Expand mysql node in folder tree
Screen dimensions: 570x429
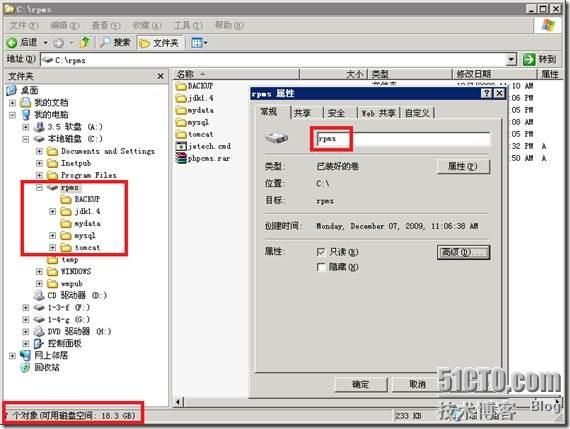(x=53, y=236)
